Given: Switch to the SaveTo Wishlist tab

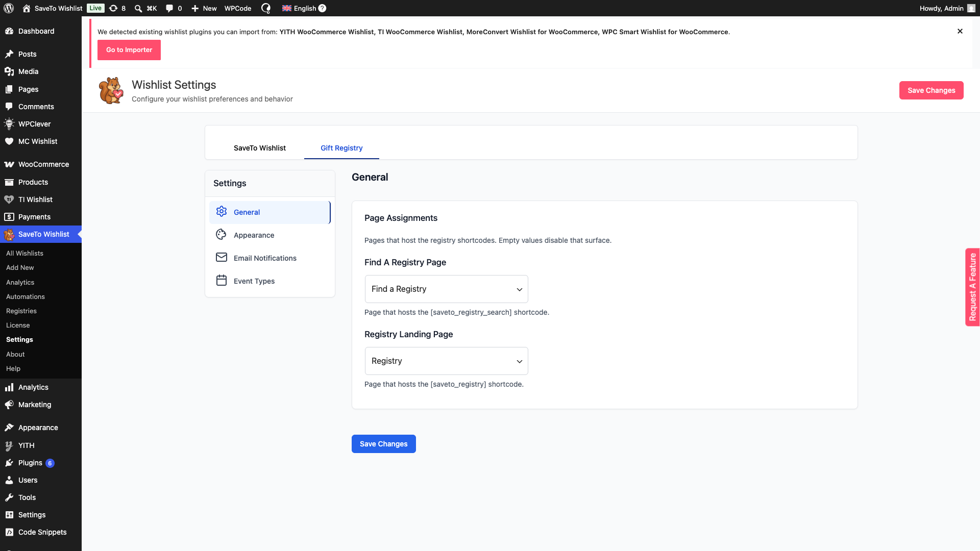Looking at the screenshot, I should click(x=260, y=148).
